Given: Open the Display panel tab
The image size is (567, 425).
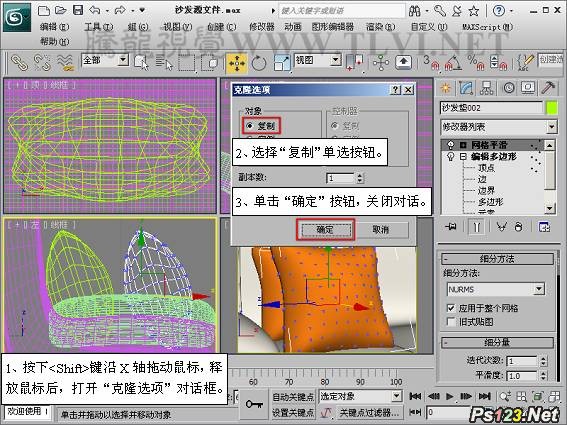Looking at the screenshot, I should click(528, 88).
